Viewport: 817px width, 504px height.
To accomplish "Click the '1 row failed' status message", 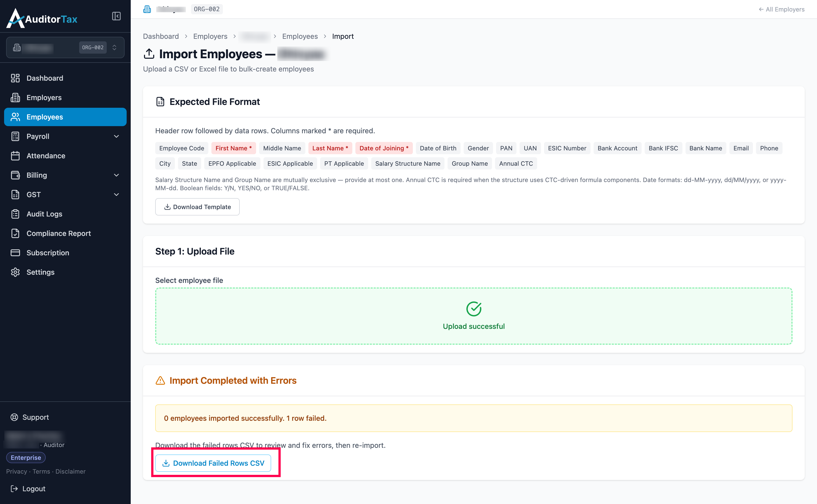I will [x=474, y=418].
